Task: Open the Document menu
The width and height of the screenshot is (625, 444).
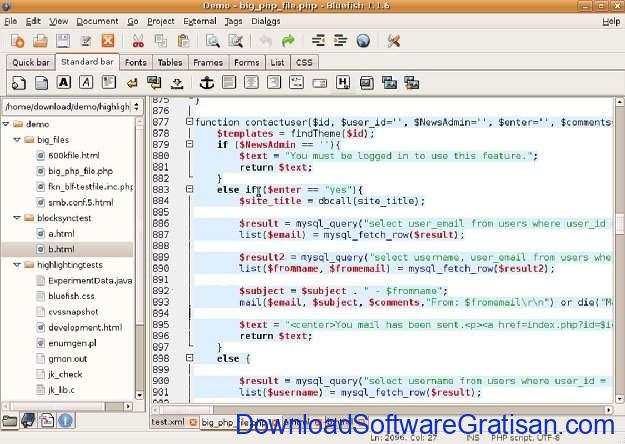Action: 97,21
